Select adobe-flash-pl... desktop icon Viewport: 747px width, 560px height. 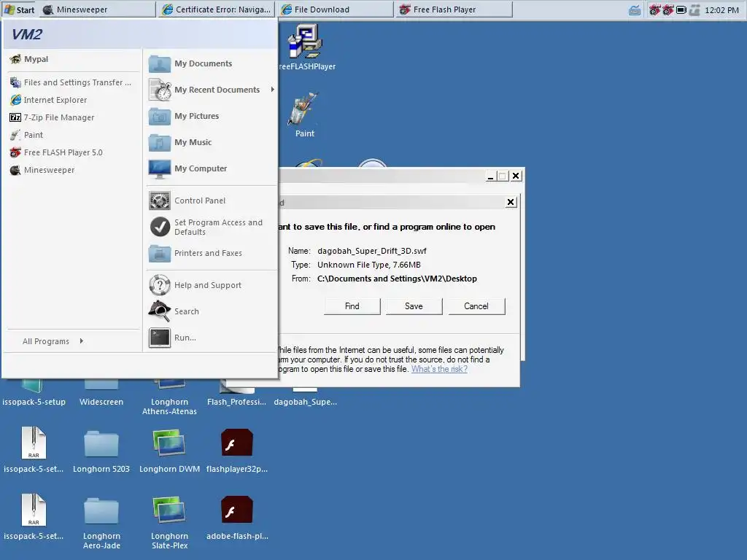tap(237, 518)
